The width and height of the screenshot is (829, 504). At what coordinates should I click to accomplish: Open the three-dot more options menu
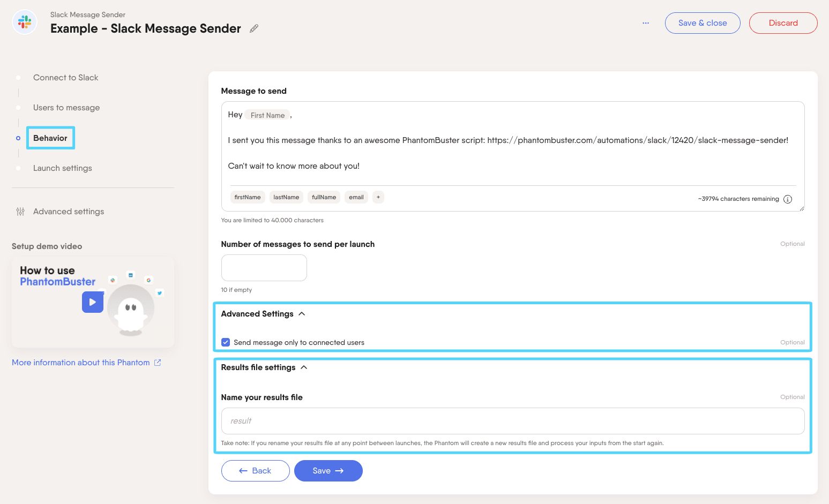tap(646, 23)
